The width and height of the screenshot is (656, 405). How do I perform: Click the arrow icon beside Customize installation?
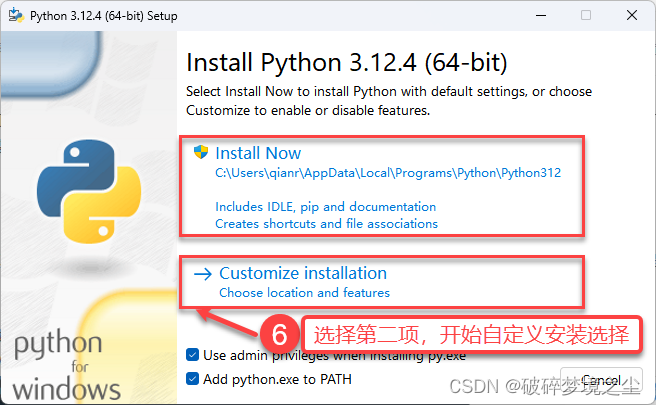pos(203,274)
